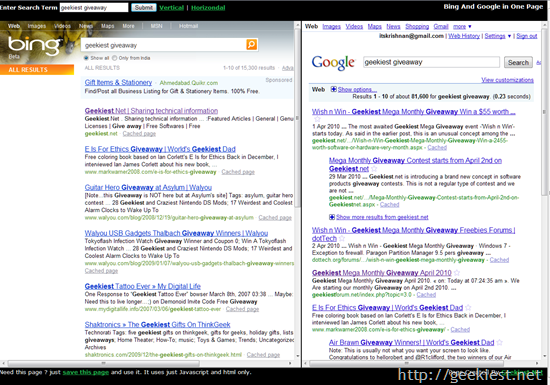Star the Geekiest Mega Monthly Giveaway April 2010 result

tap(457, 272)
